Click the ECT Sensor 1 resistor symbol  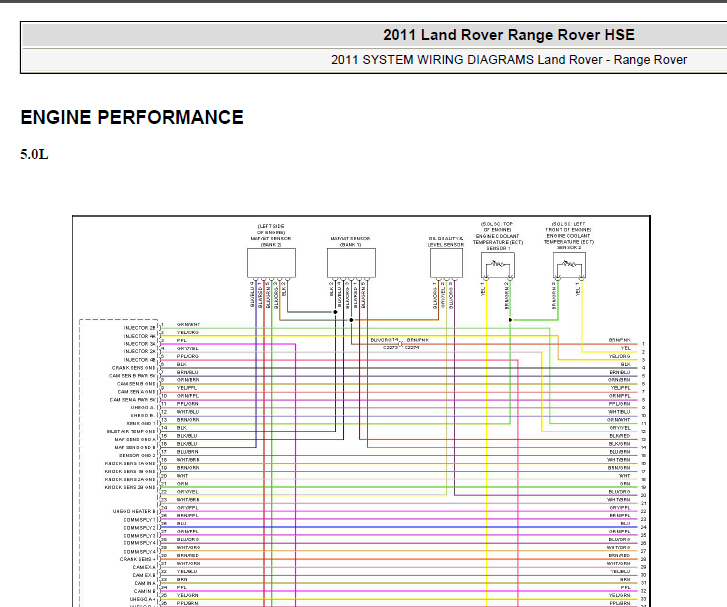[x=497, y=266]
